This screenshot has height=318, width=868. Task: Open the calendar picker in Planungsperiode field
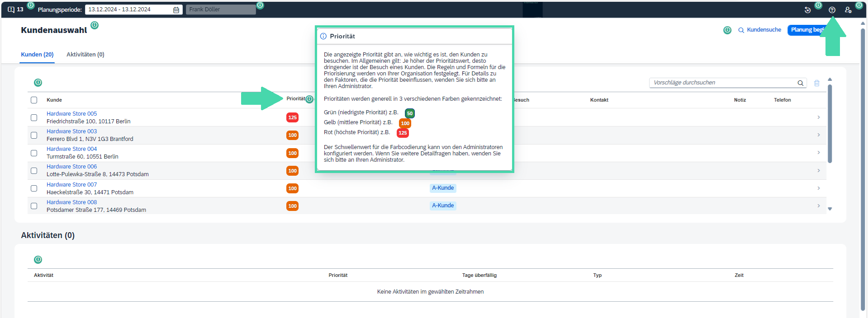tap(176, 10)
